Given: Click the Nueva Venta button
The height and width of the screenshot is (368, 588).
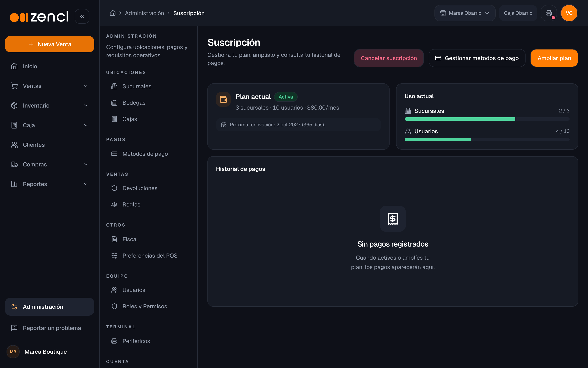Looking at the screenshot, I should 50,44.
